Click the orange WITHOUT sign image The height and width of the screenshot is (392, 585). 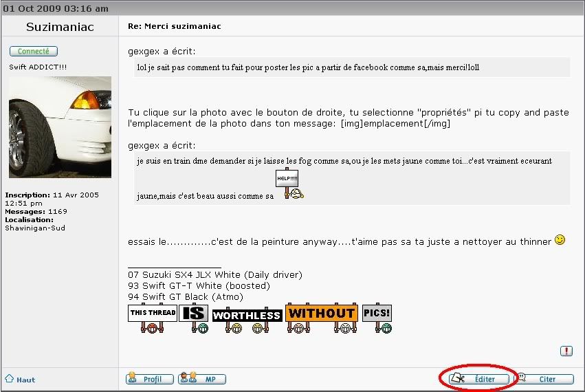[321, 317]
